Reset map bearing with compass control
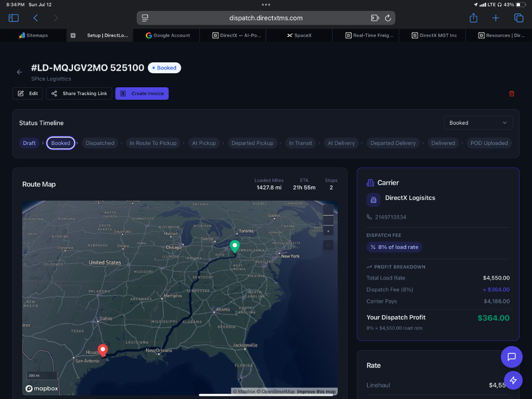 (x=328, y=231)
